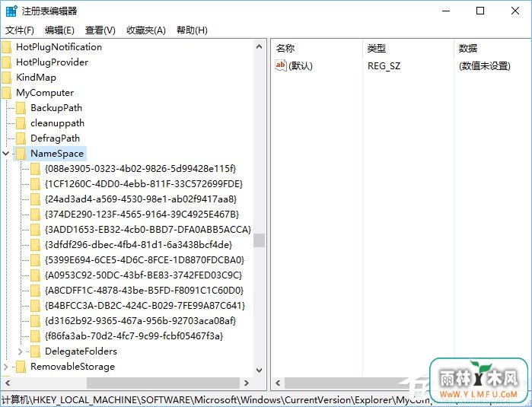532x407 pixels.
Task: Select key {5399E694-6CE5-4D6C-8FCE-1D8870FDCBA0}
Action: click(x=145, y=260)
